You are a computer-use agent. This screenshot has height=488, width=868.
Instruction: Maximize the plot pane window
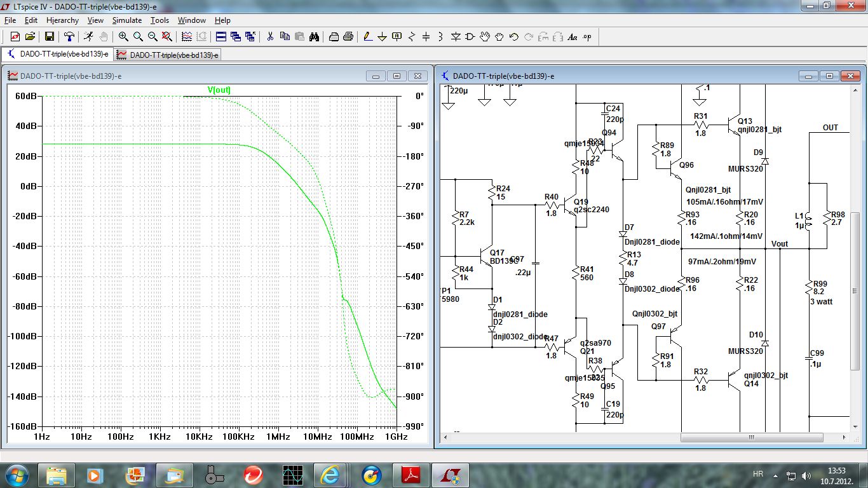(397, 76)
